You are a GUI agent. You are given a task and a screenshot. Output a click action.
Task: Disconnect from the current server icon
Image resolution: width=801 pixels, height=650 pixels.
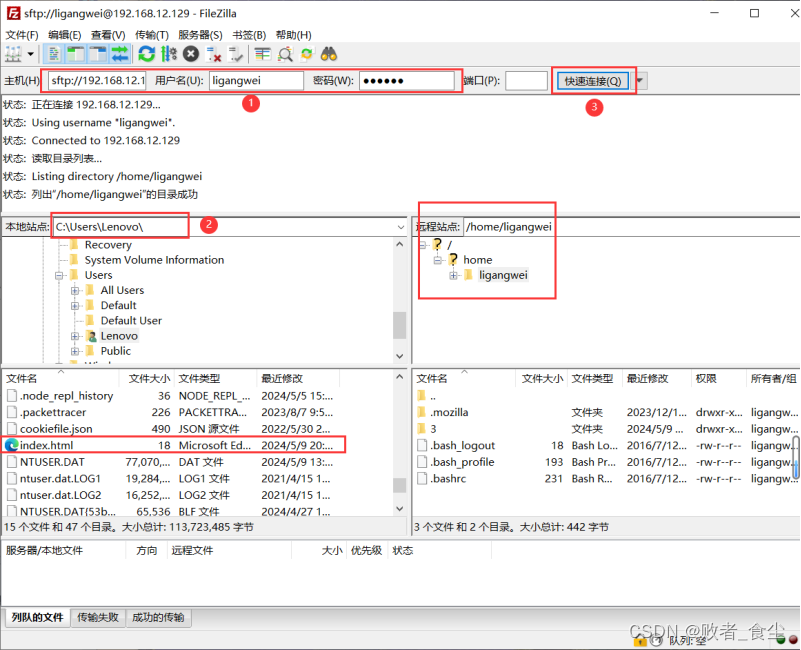[x=214, y=54]
